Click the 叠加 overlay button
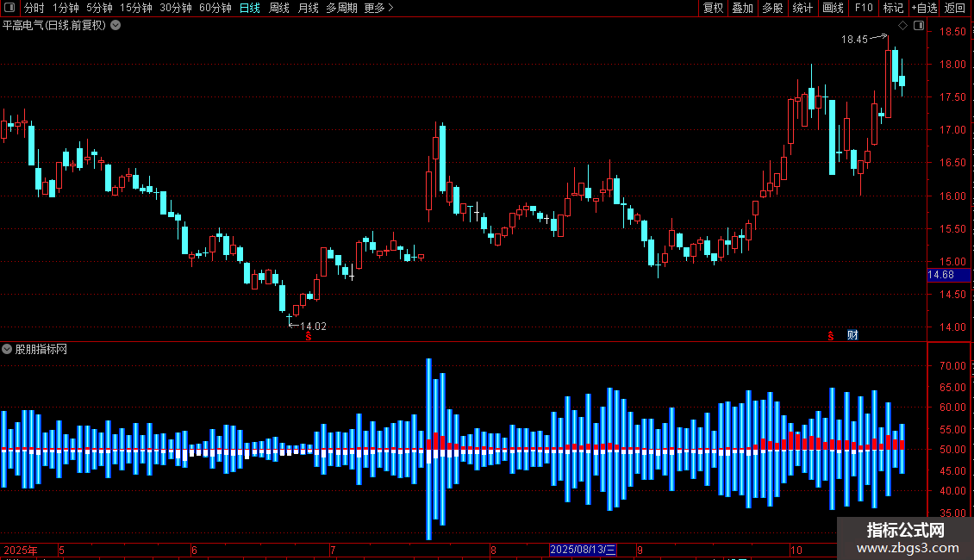Image resolution: width=974 pixels, height=560 pixels. point(742,8)
